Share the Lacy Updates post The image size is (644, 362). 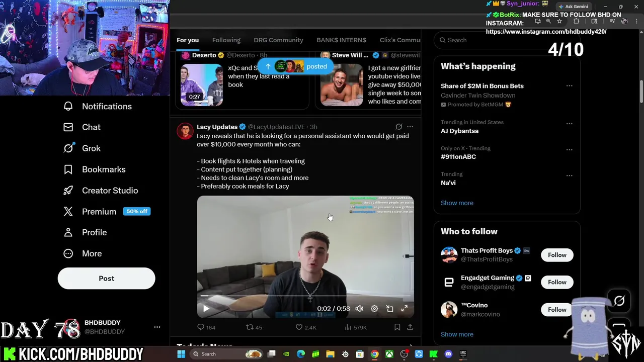point(410,327)
